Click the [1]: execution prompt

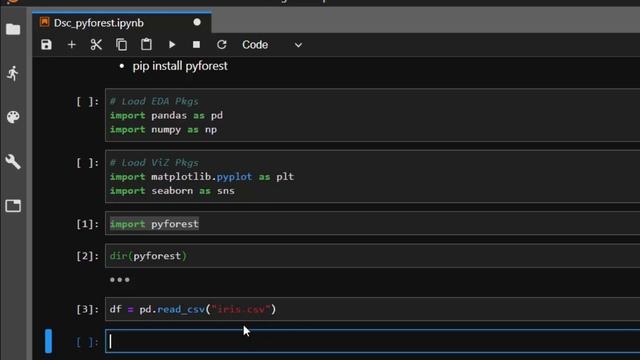87,224
